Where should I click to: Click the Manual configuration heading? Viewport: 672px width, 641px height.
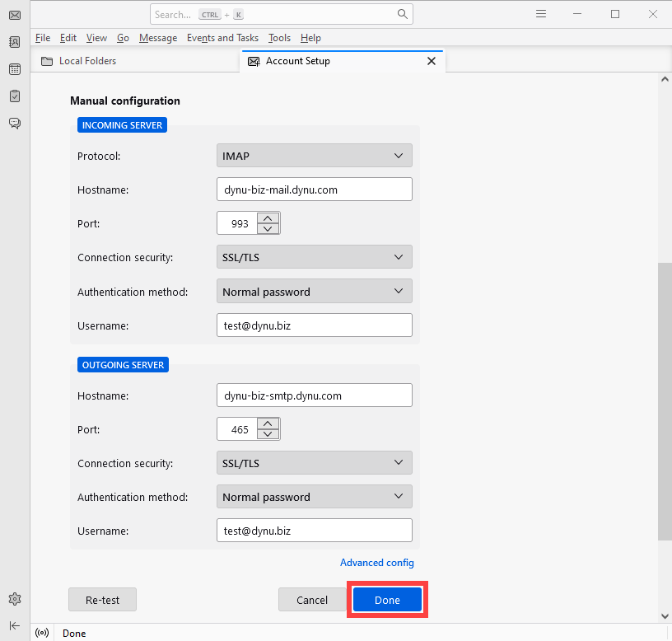[125, 101]
